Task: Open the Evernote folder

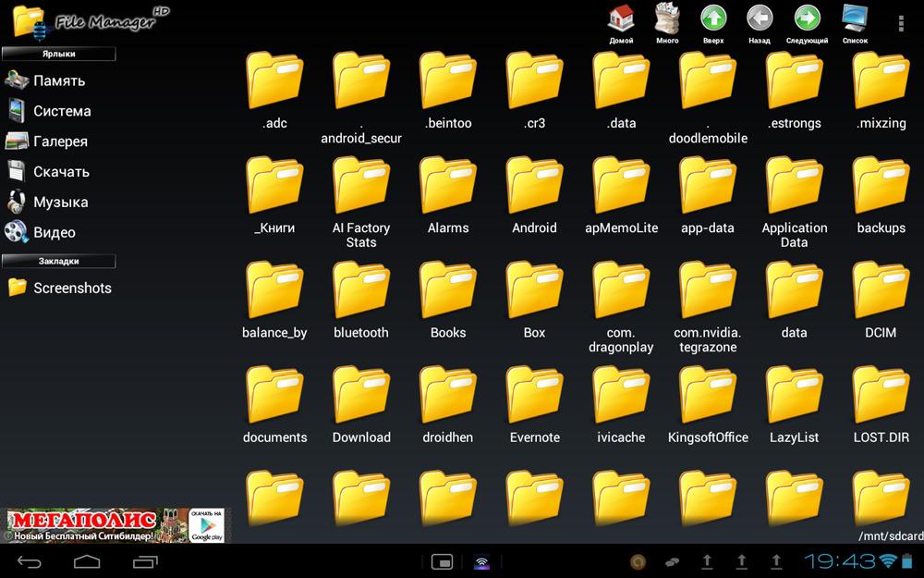Action: [x=535, y=403]
